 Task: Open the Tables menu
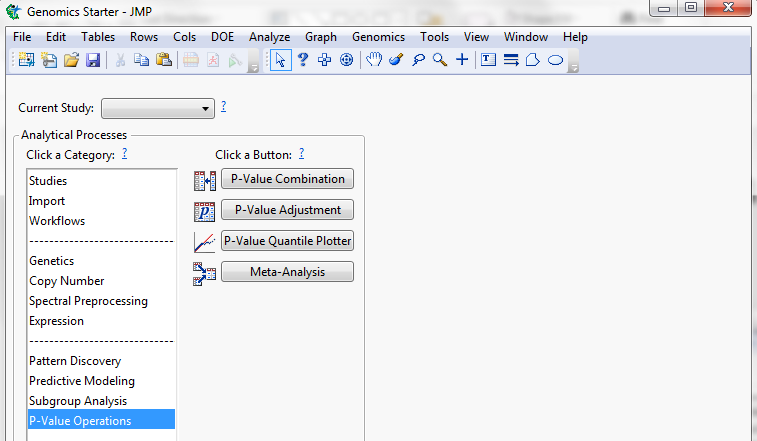pos(98,37)
